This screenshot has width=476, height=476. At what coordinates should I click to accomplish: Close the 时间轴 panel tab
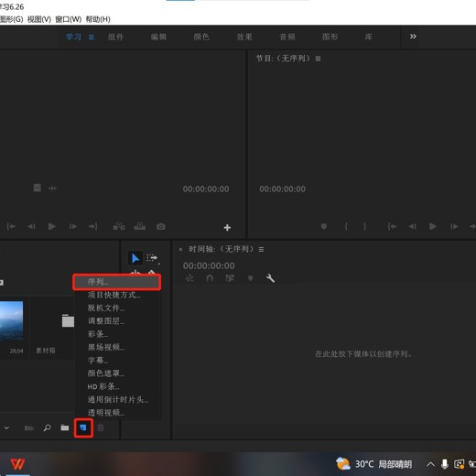[x=180, y=249]
